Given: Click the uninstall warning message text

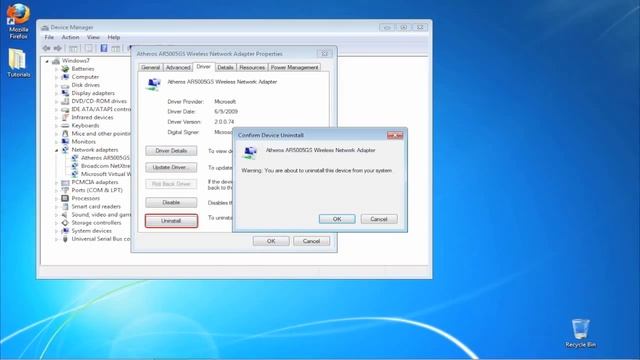Looking at the screenshot, I should [x=316, y=171].
